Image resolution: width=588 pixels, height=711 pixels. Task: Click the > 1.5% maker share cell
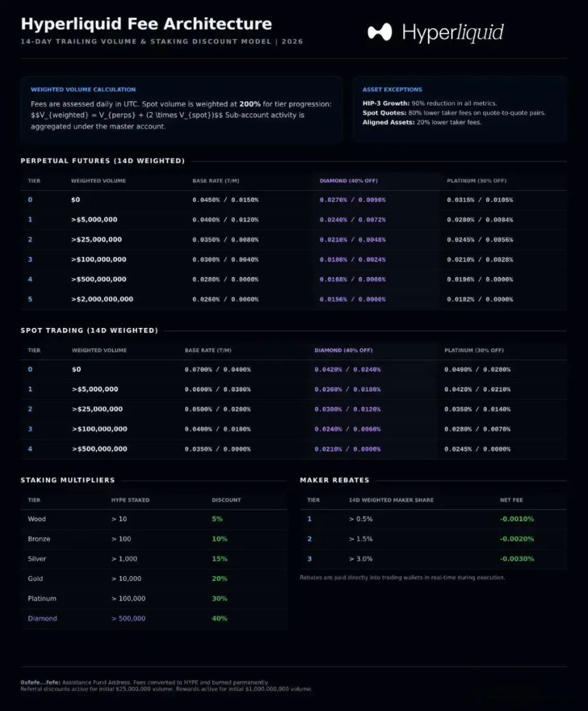tap(362, 539)
